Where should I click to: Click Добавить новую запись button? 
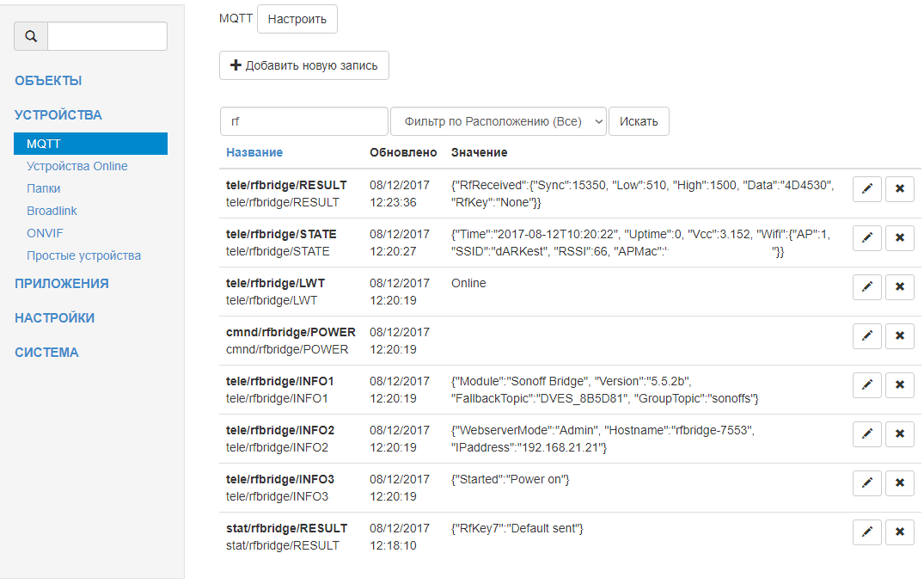point(304,65)
